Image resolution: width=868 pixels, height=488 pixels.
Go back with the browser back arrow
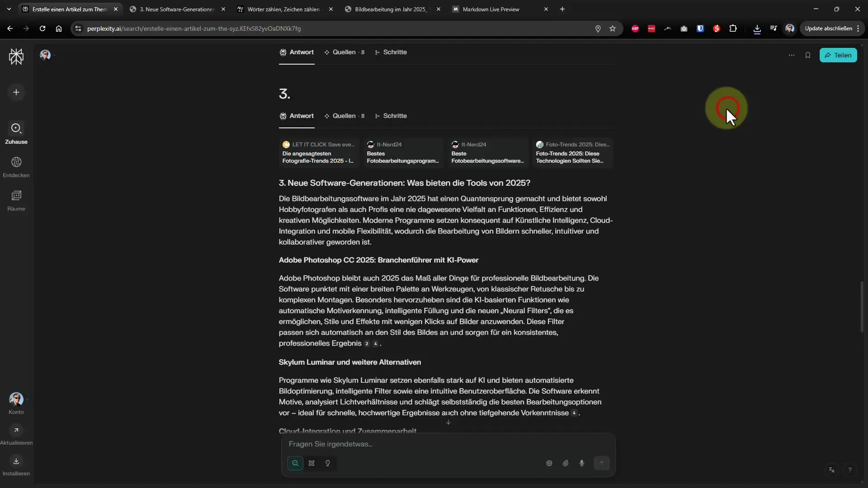(10, 28)
